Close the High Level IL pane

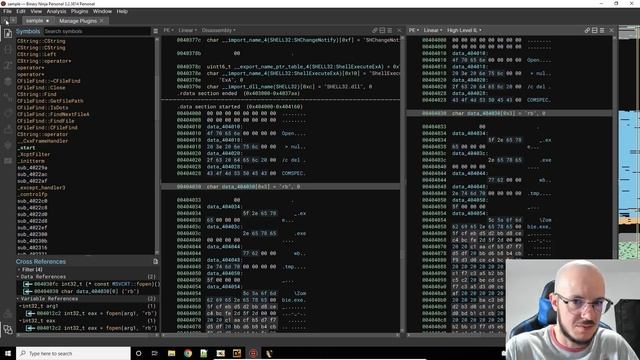[611, 30]
